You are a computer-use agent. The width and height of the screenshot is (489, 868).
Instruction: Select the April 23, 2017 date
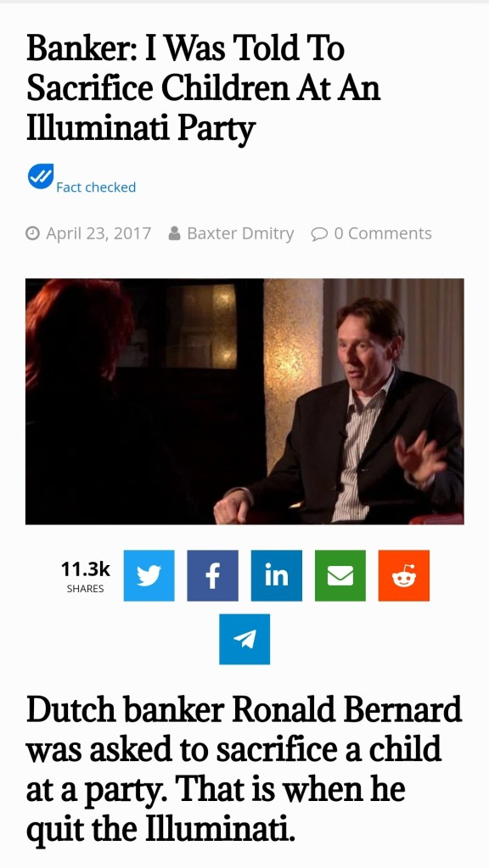[x=98, y=233]
